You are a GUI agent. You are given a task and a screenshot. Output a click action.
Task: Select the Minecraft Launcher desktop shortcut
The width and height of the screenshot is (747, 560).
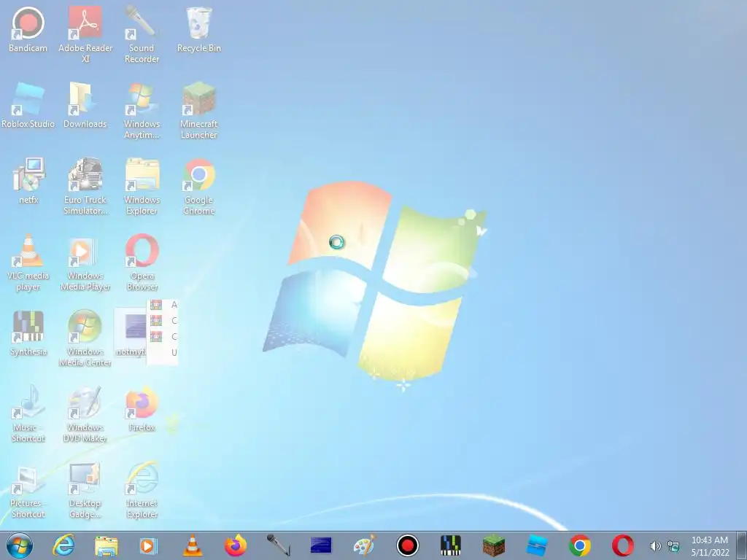pos(198,111)
